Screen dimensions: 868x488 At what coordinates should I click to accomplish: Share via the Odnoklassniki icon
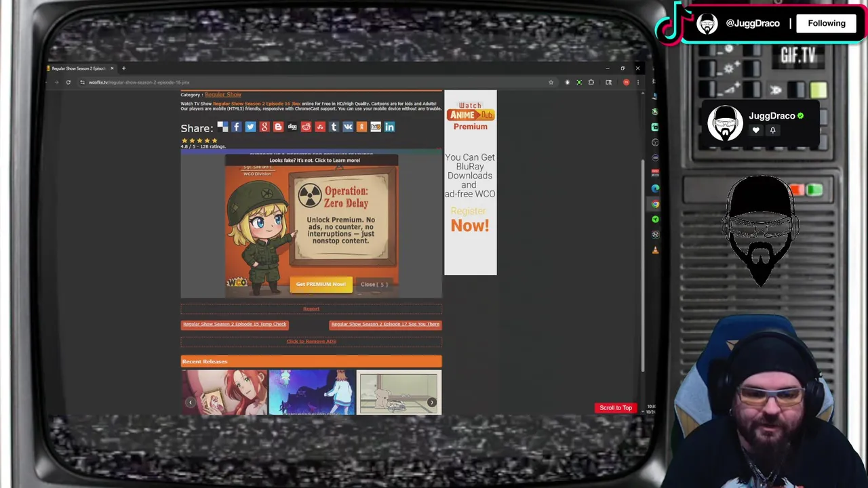click(361, 127)
